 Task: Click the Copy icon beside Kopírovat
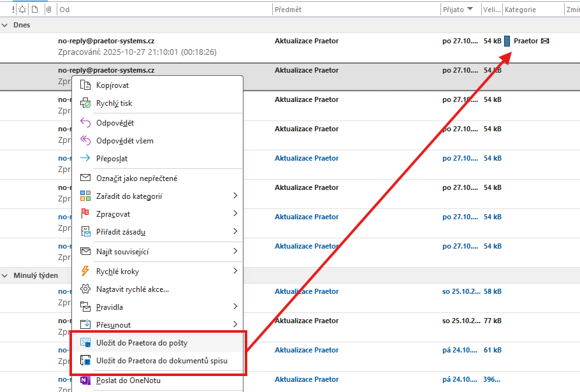85,85
